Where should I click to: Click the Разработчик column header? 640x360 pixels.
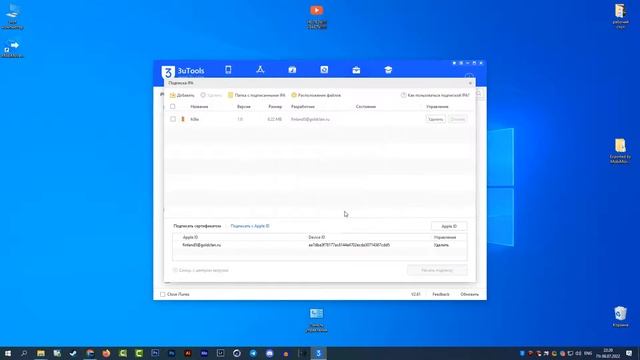[303, 107]
